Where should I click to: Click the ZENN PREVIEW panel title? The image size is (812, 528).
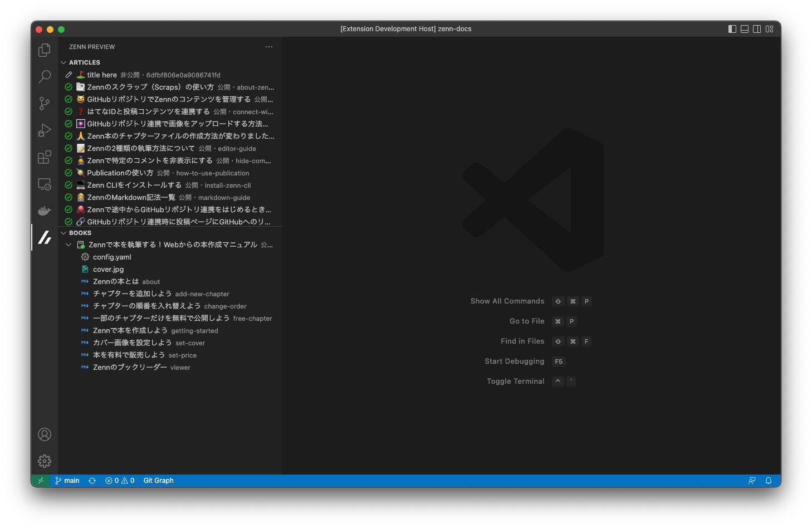[x=92, y=47]
